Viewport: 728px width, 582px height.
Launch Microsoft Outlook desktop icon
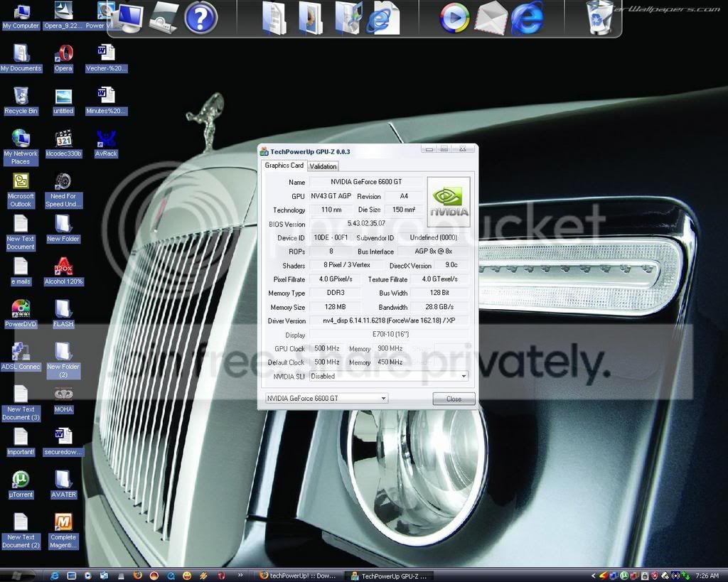[x=21, y=190]
